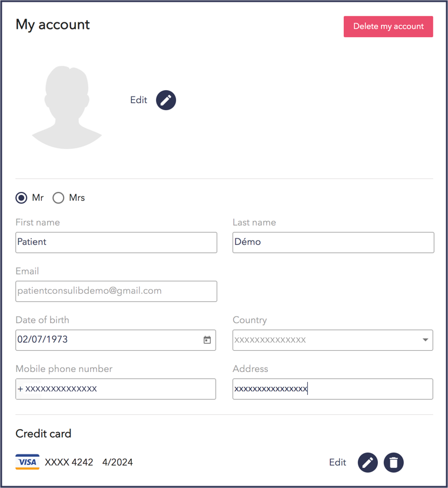
Task: Delete the credit card with the trash icon
Action: 394,463
